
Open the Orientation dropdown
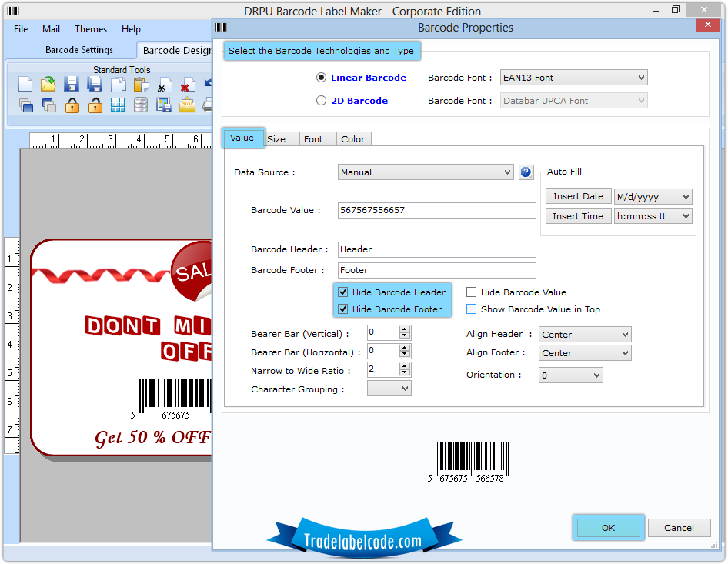(570, 375)
